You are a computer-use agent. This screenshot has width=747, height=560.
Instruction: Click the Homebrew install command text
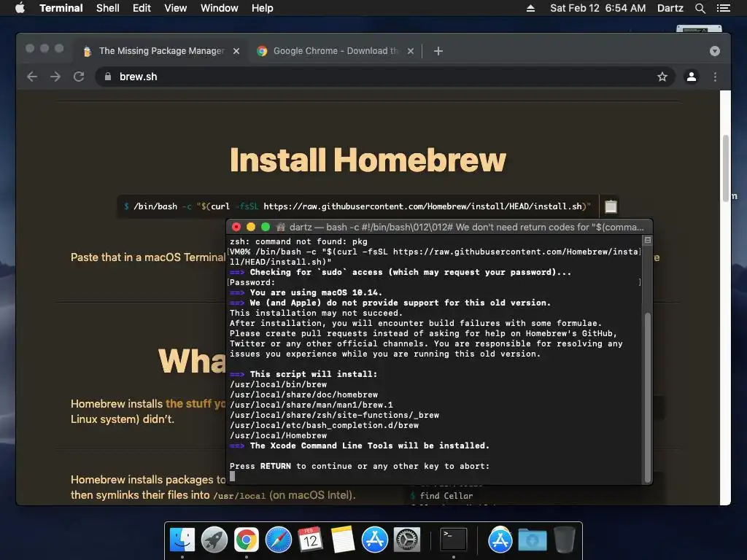click(x=357, y=206)
